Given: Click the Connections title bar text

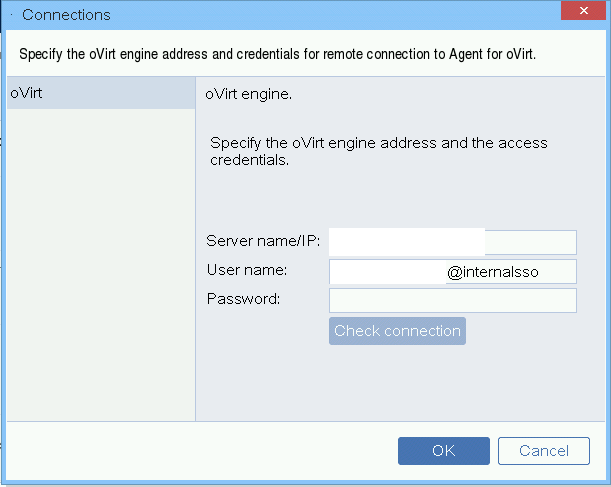Looking at the screenshot, I should point(66,15).
